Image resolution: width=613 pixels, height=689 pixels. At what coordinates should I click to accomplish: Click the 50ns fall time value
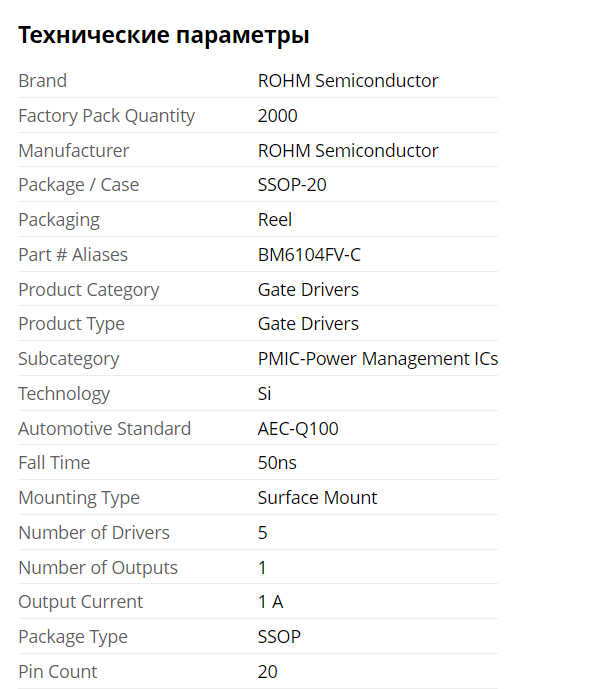click(x=277, y=463)
